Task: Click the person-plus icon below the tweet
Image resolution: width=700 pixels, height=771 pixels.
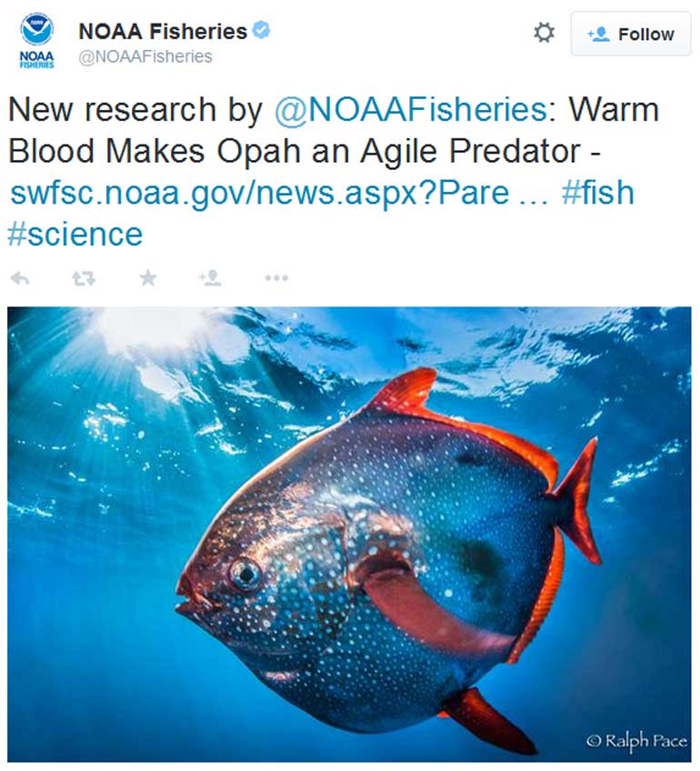Action: (x=210, y=278)
